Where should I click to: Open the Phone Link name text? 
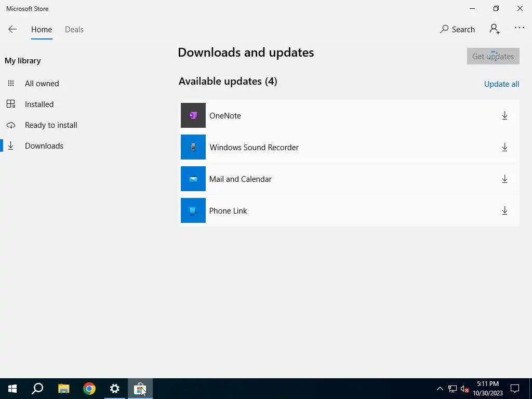point(228,211)
